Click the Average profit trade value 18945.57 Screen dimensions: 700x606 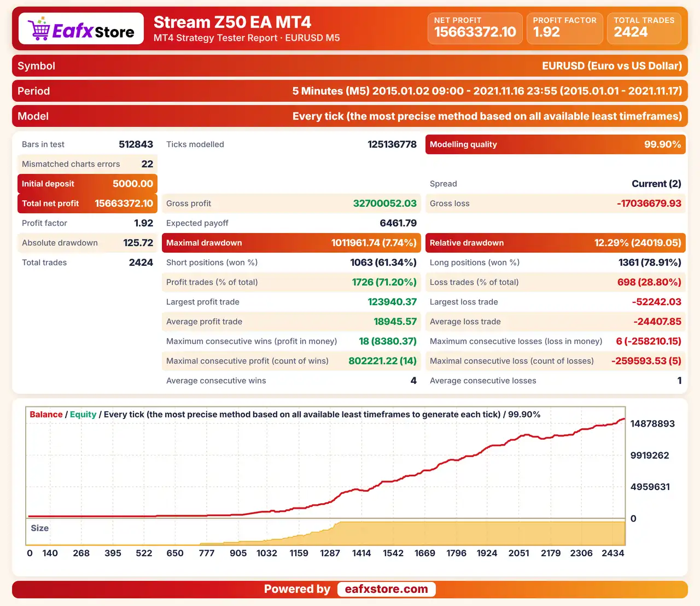[395, 322]
